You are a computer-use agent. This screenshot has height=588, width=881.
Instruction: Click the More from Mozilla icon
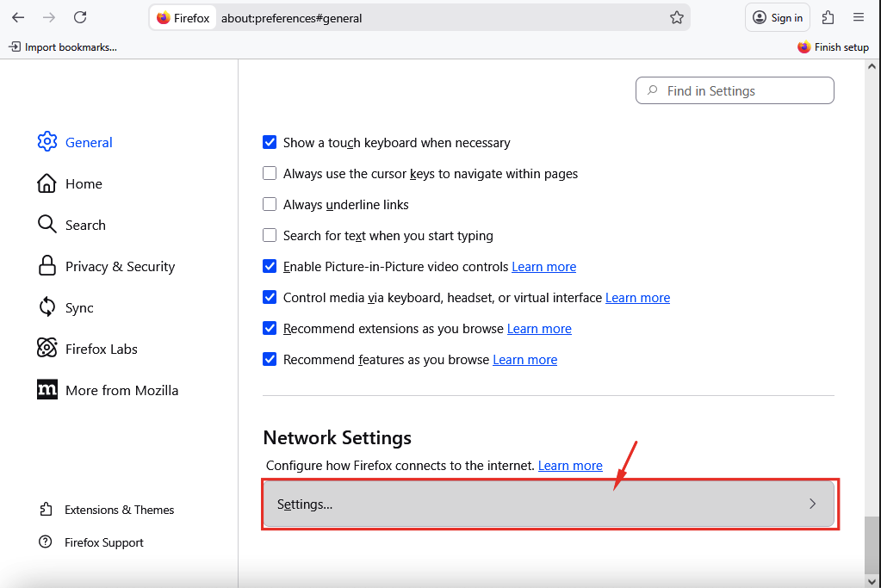click(x=47, y=390)
